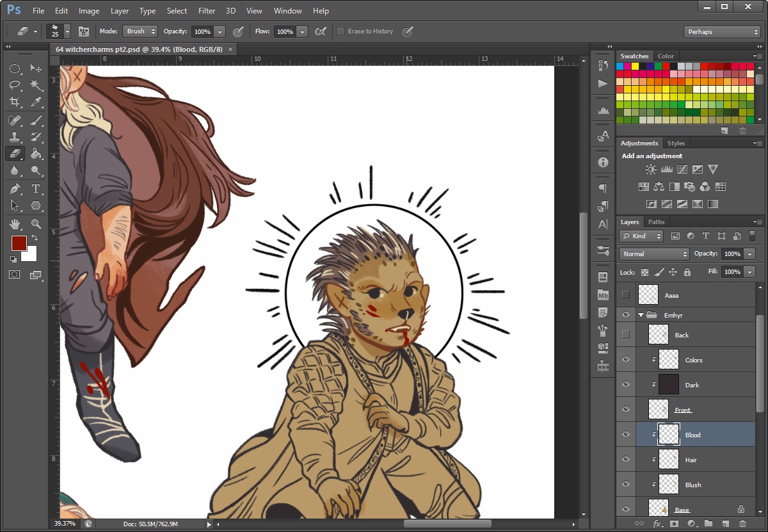Hide the Colors layer

coord(626,360)
